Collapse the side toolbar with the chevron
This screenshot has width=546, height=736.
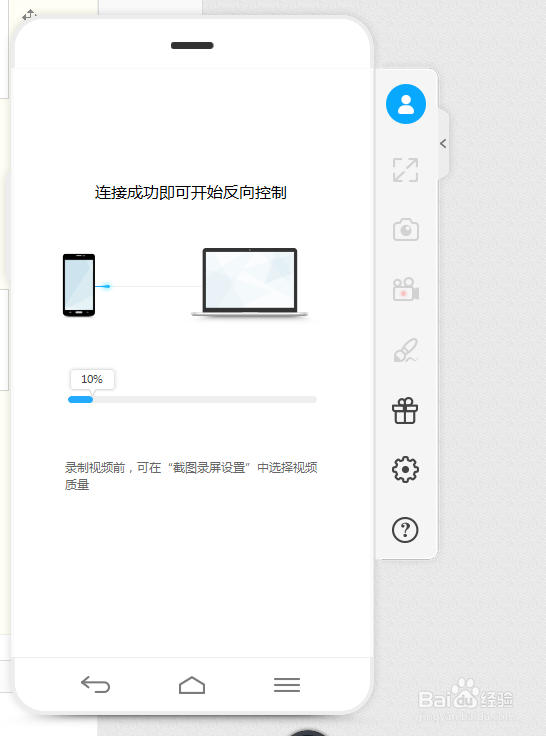point(443,144)
